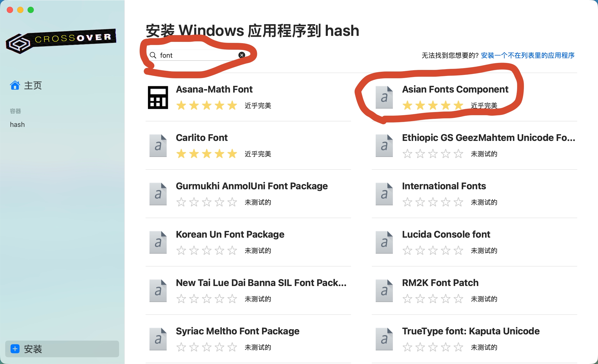
Task: Click 未测试的 label under Lucida Console font
Action: click(x=484, y=251)
